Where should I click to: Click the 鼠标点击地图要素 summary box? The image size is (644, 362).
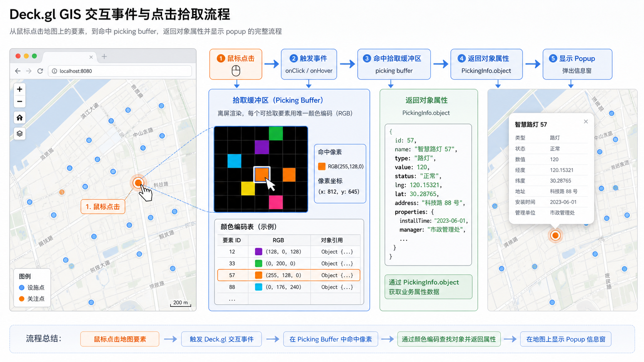(x=120, y=339)
